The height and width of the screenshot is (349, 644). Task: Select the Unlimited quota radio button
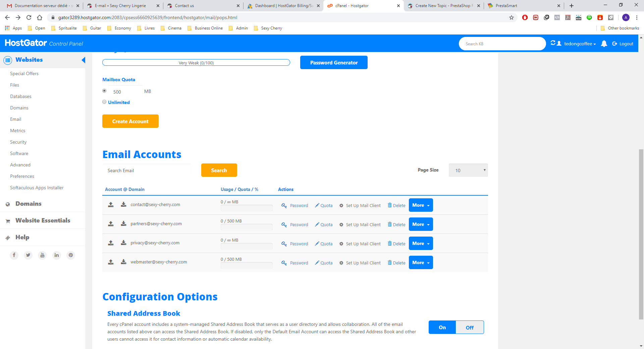[x=104, y=102]
